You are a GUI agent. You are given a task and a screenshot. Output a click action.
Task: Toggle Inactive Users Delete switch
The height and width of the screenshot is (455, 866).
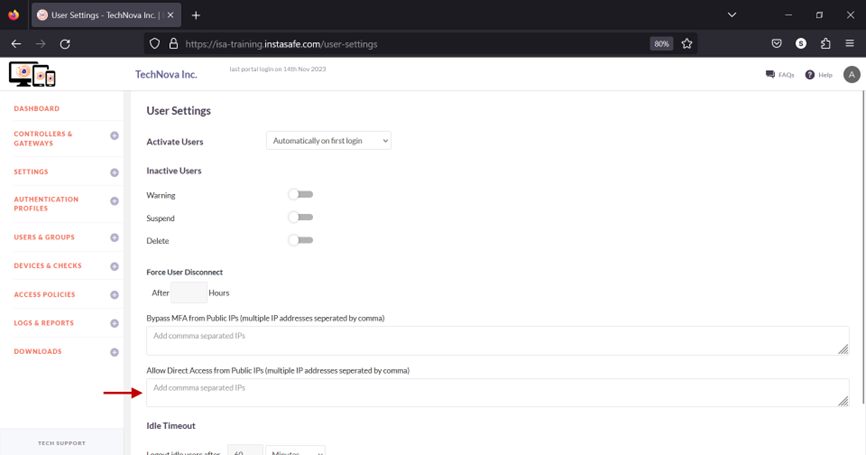coord(300,240)
